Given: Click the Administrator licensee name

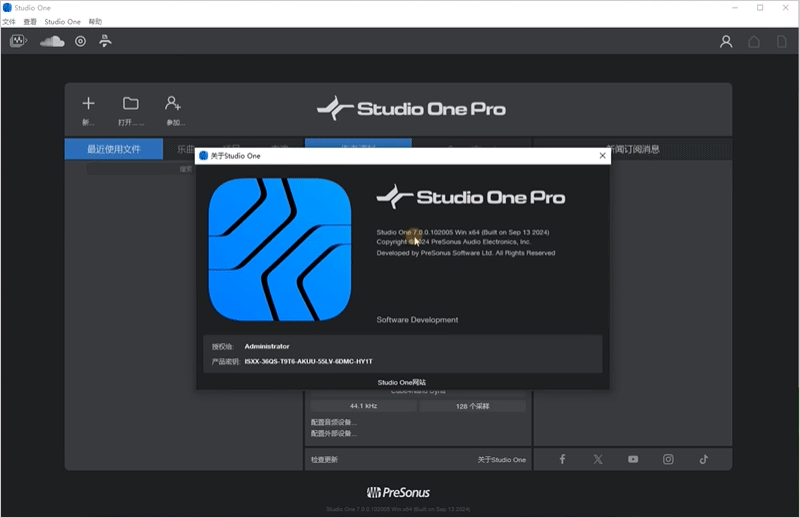Looking at the screenshot, I should click(x=267, y=346).
